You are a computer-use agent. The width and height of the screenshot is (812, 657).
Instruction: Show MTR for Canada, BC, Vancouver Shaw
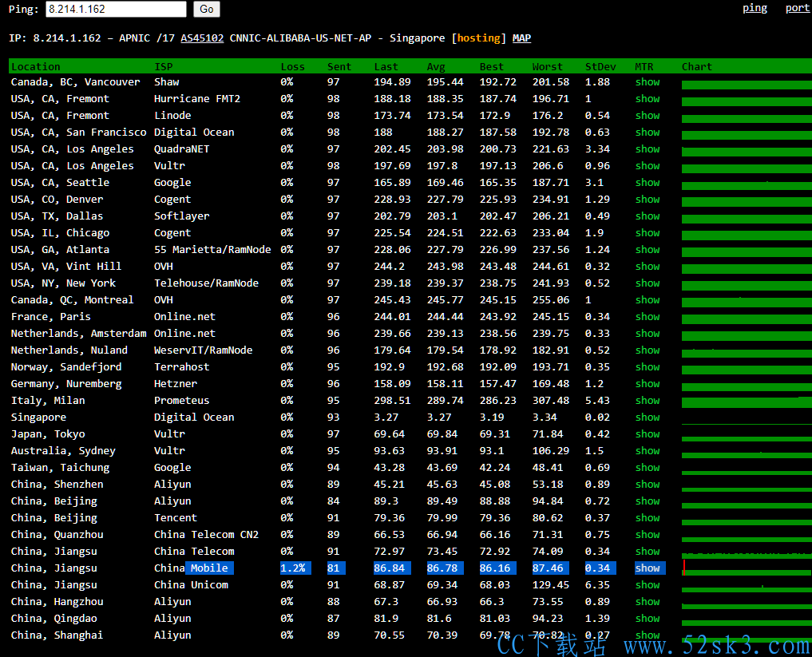tap(648, 81)
